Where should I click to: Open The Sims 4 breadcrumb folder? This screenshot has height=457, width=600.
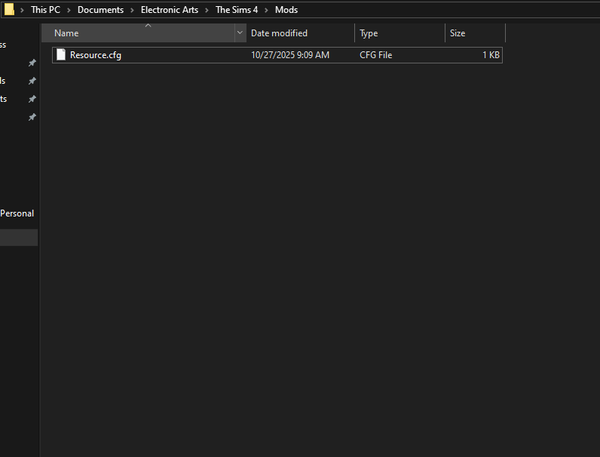(x=237, y=10)
